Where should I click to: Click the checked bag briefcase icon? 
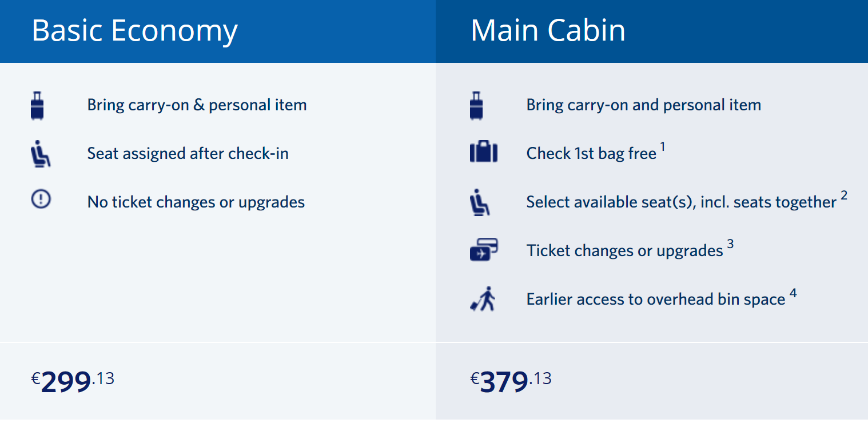[484, 153]
